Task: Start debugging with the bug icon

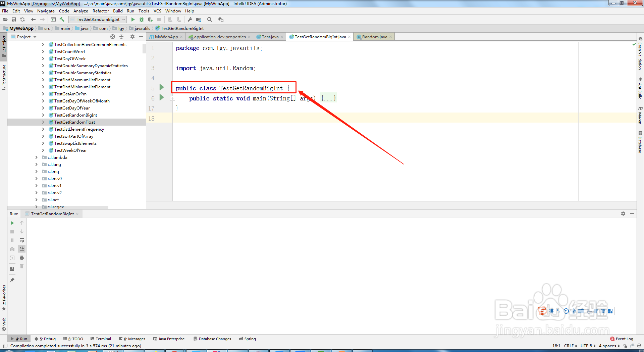Action: pyautogui.click(x=142, y=19)
